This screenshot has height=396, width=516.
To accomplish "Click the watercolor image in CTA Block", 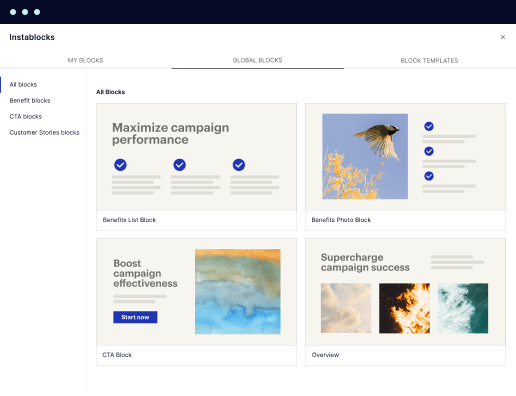I will [238, 292].
